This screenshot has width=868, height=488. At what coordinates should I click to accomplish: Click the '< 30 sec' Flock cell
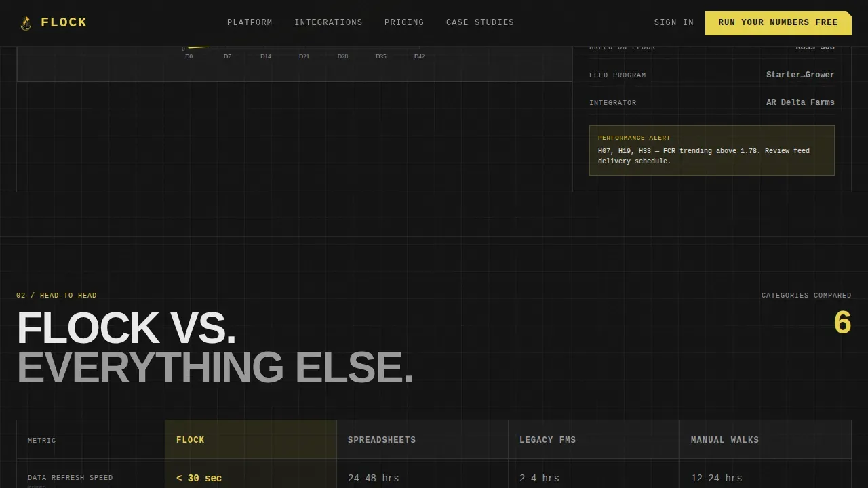click(x=199, y=479)
